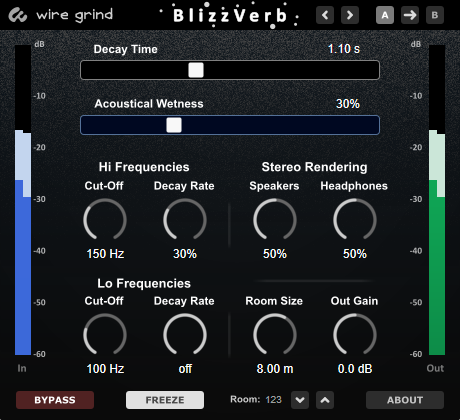Viewport: 460px width, 420px height.
Task: Select state B
Action: point(435,15)
